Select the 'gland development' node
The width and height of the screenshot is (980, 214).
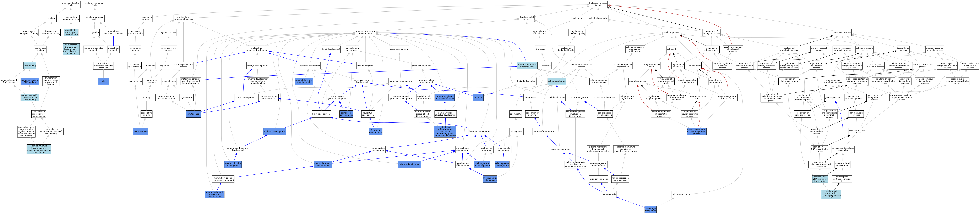(421, 66)
